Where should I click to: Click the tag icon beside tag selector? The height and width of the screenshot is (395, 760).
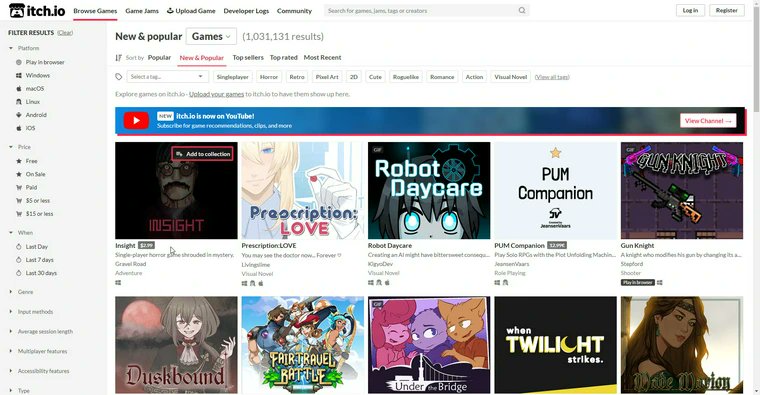pyautogui.click(x=119, y=77)
